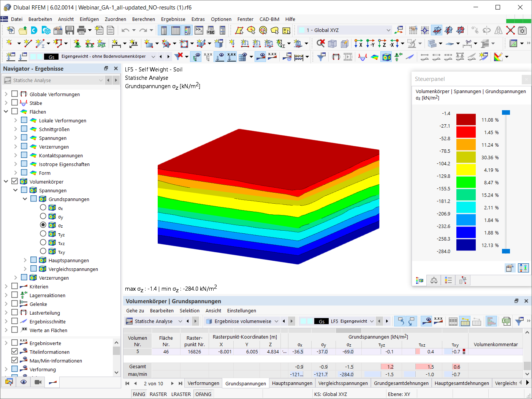The image size is (532, 399).
Task: Click the bottom slider handle of color scale
Action: [x=506, y=251]
